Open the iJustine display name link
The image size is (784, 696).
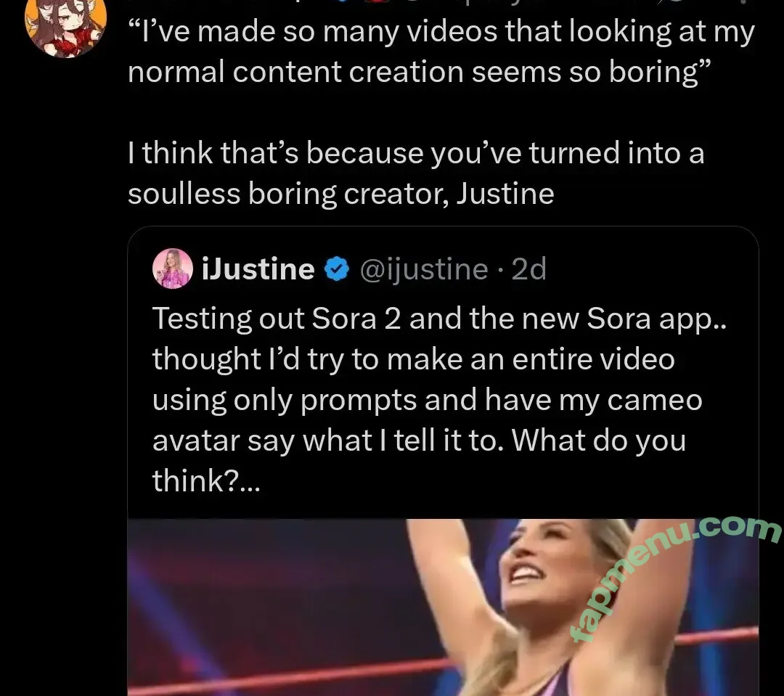tap(258, 270)
